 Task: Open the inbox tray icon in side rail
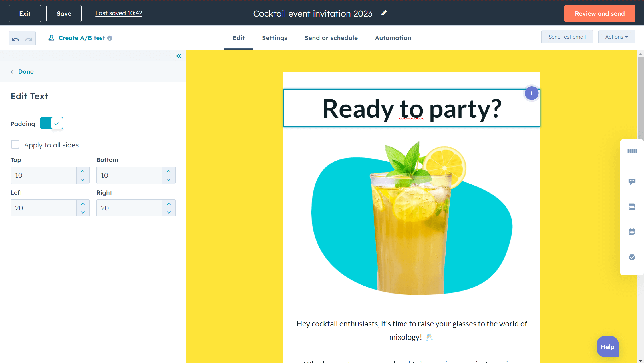click(x=632, y=207)
